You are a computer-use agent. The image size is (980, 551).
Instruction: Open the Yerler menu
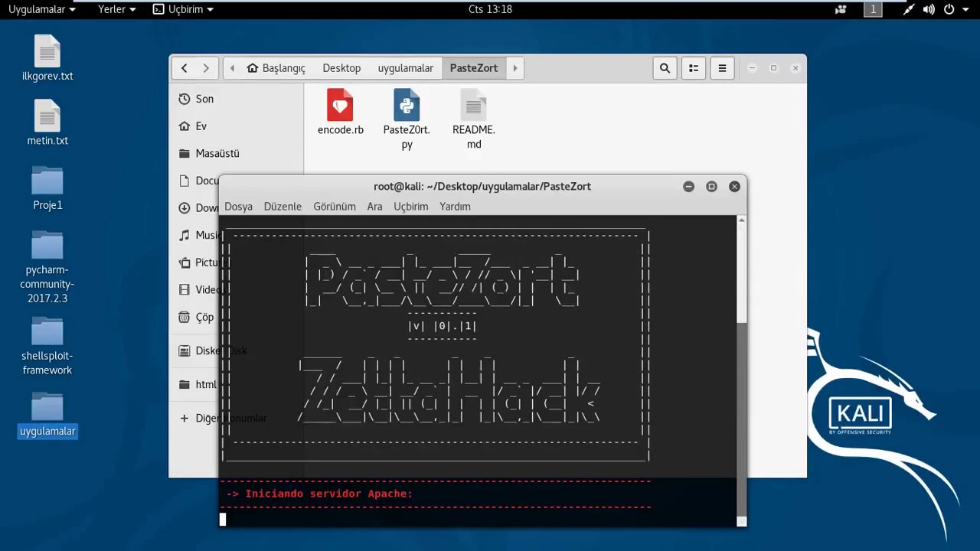point(116,9)
